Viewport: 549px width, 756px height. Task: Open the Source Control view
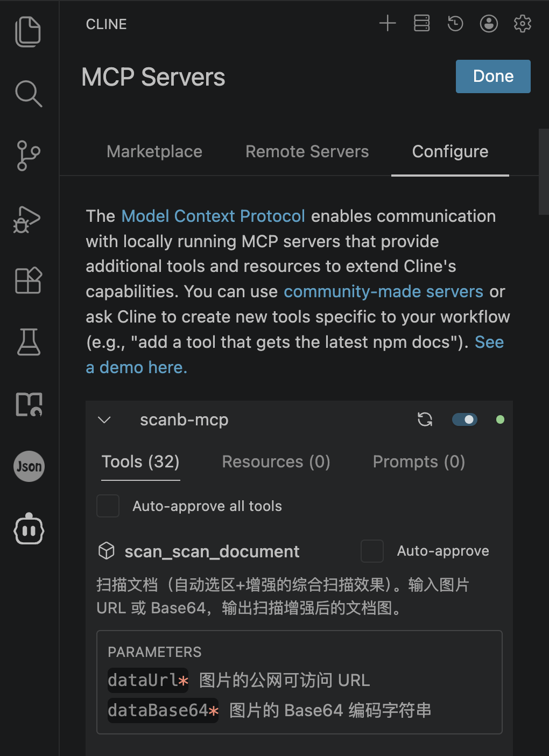(28, 156)
